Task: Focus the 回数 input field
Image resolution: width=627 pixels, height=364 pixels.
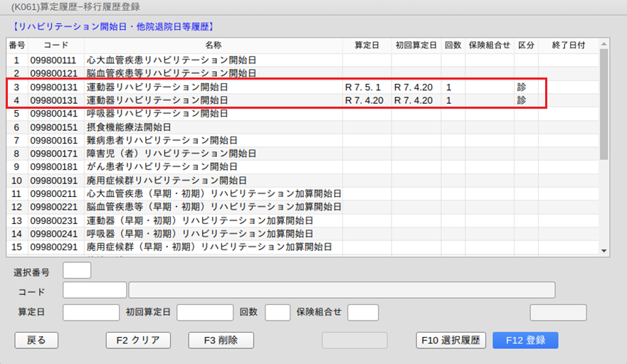Action: click(x=278, y=312)
